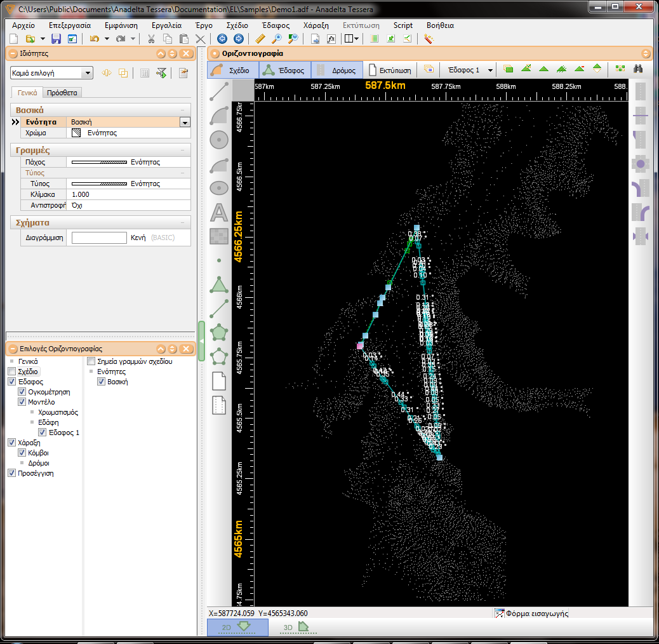Image resolution: width=659 pixels, height=644 pixels.
Task: Select the outlined polygon tool
Action: click(x=219, y=357)
